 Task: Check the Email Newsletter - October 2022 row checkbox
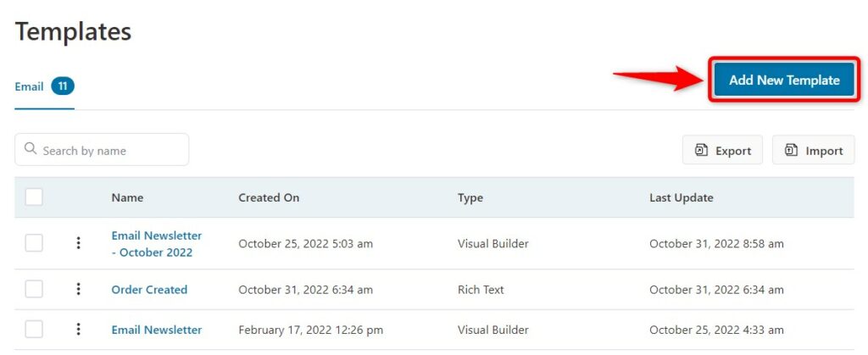point(34,243)
